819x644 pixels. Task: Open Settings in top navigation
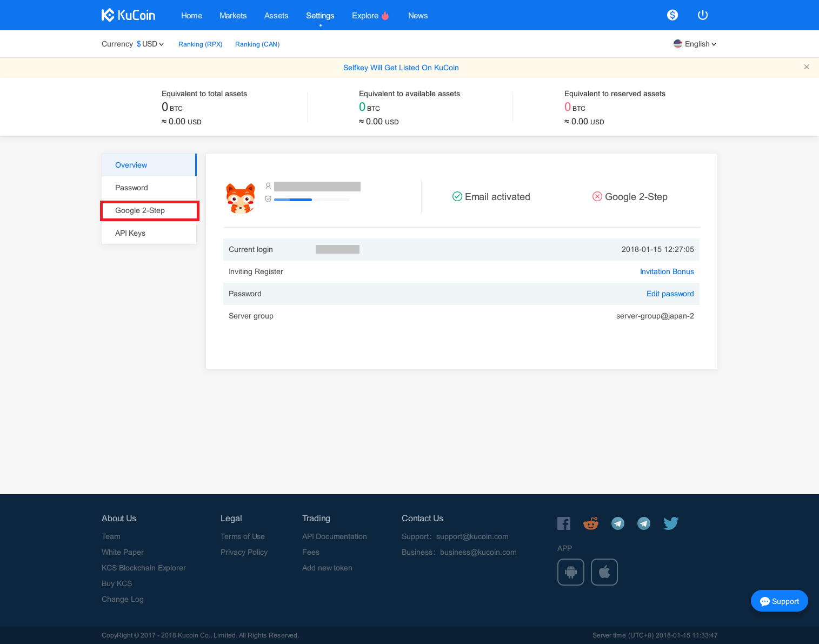point(320,16)
